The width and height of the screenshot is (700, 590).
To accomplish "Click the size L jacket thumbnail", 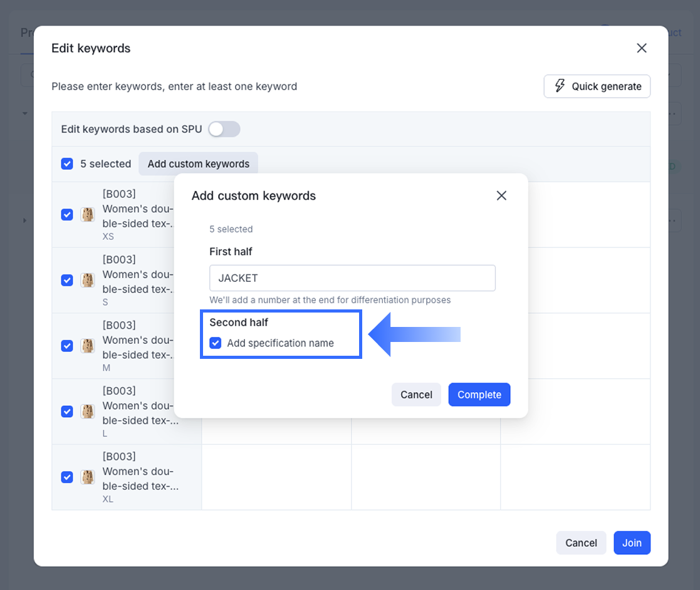I will tap(88, 411).
